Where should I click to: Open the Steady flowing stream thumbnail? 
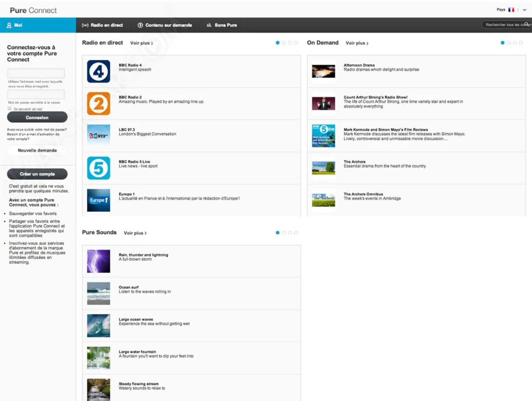click(x=98, y=389)
